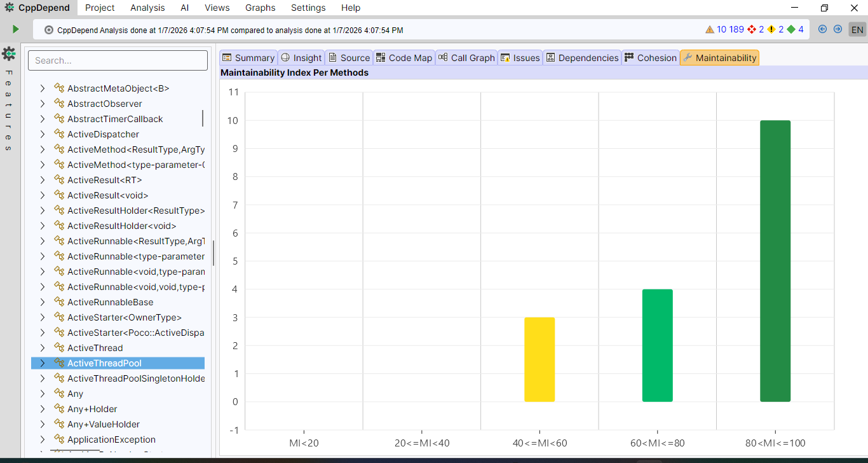
Task: Click the EN language button
Action: 857,30
